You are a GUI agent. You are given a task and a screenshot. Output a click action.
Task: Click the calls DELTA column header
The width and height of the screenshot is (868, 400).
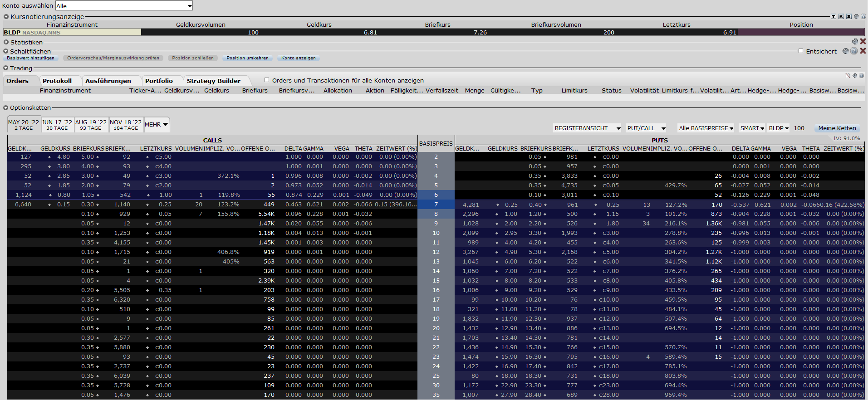[293, 149]
